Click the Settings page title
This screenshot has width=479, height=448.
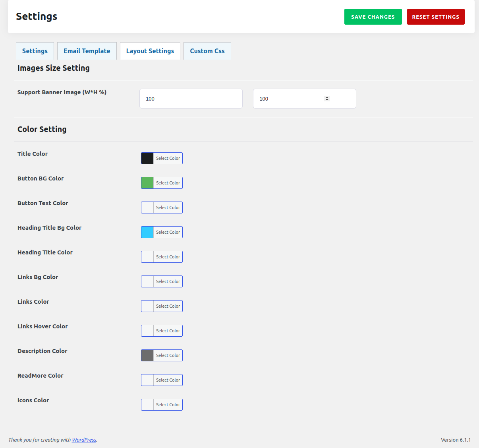(37, 16)
